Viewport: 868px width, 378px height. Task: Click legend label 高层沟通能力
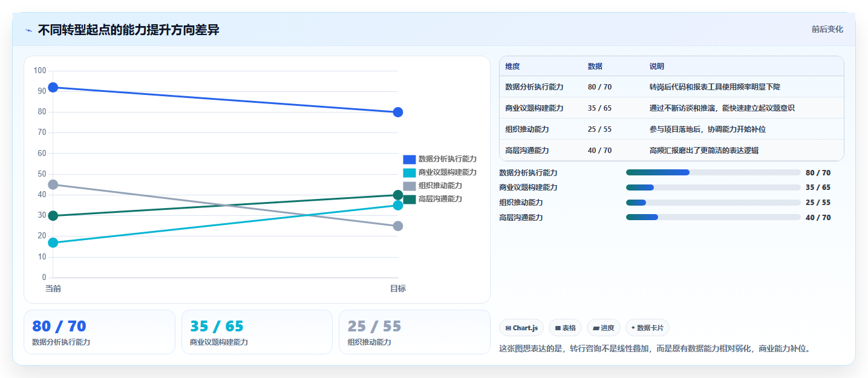coord(440,199)
